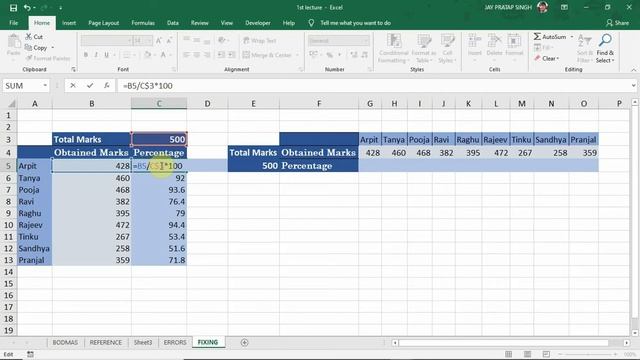Screen dimensions: 640x360
Task: Open Format as Table gallery
Action: pos(424,49)
